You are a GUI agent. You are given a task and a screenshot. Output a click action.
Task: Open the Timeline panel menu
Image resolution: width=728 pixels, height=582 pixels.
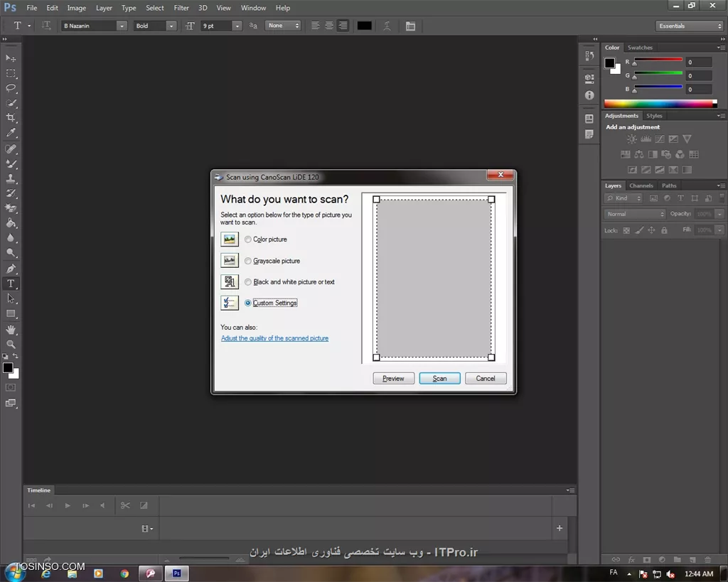571,490
